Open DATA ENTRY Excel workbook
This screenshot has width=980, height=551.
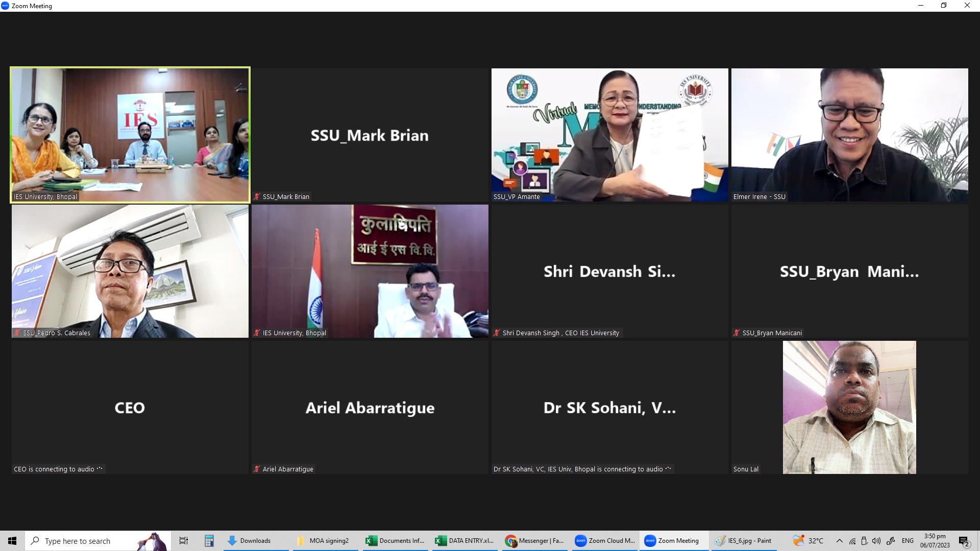(465, 541)
